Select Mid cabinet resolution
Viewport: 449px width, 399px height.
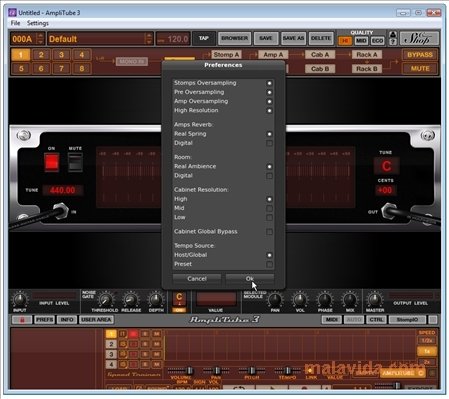click(x=269, y=209)
